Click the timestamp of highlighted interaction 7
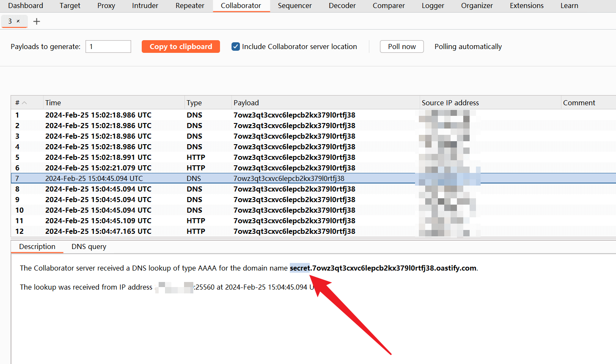Screen dimensions: 616x364 click(94, 178)
